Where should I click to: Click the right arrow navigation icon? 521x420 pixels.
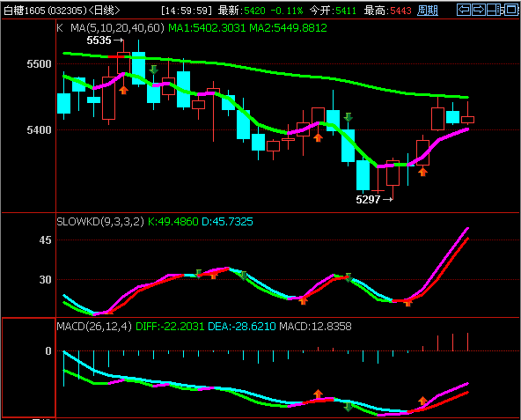pos(479,10)
